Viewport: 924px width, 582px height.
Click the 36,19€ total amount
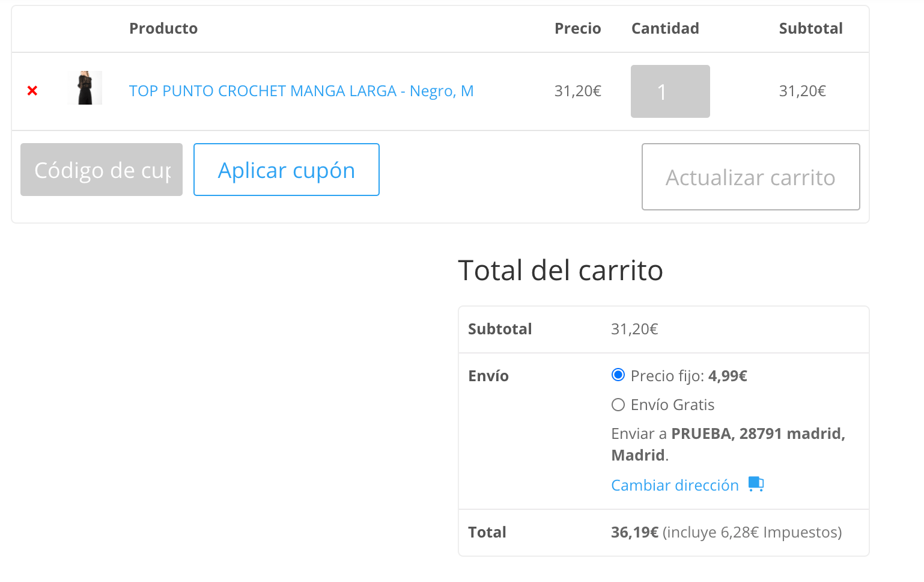[x=635, y=532]
